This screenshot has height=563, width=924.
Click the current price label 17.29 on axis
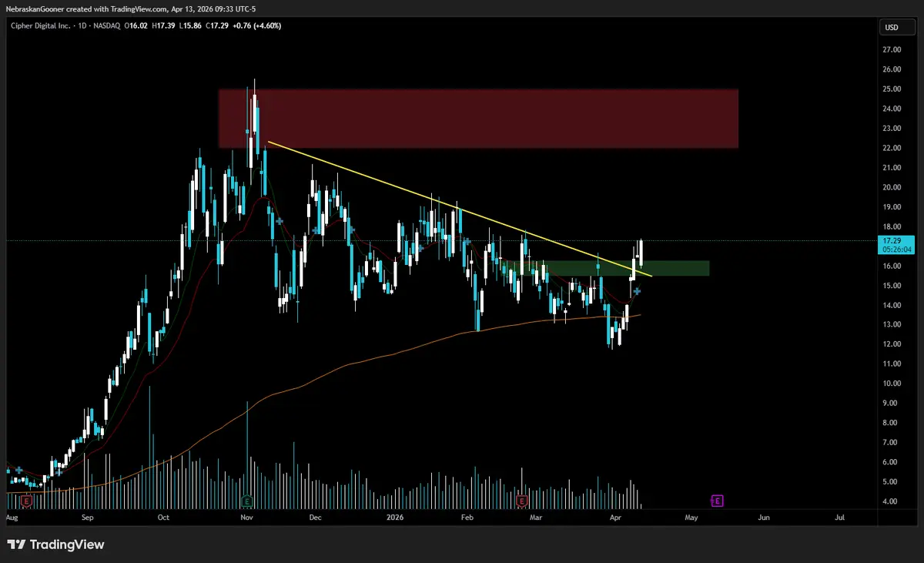click(x=893, y=241)
